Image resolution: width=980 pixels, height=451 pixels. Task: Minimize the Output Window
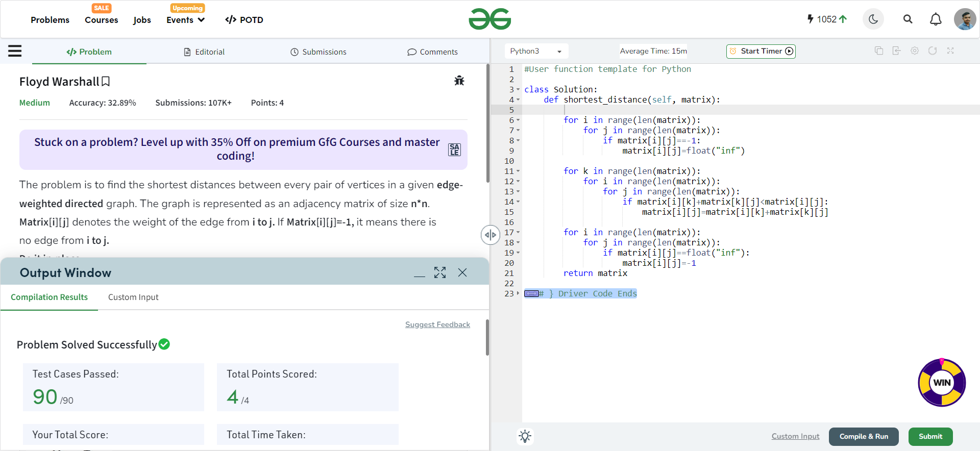pyautogui.click(x=420, y=276)
